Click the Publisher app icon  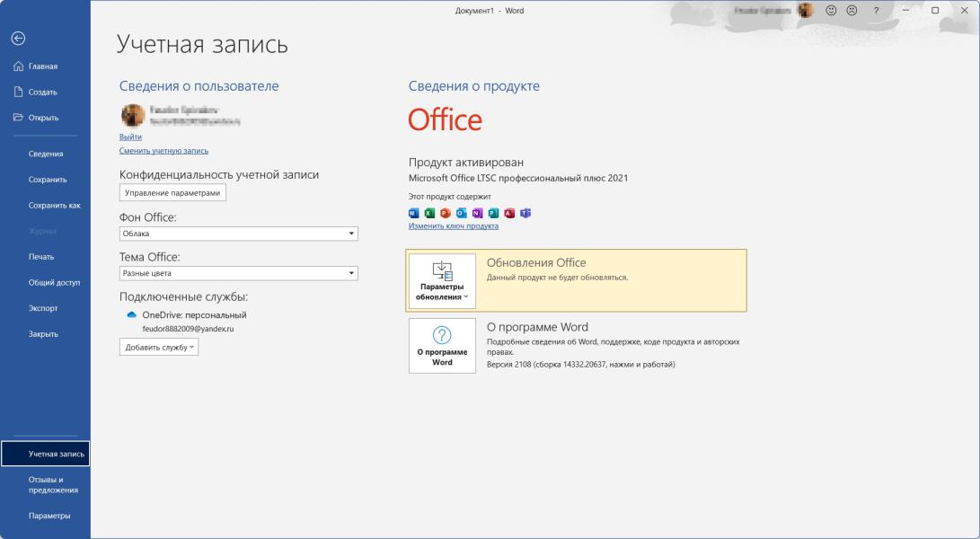tap(494, 213)
